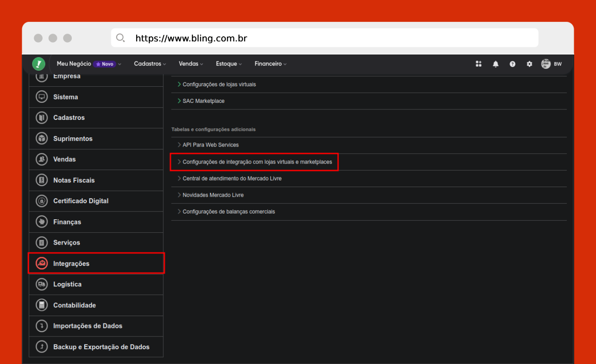Open the notifications bell icon
Viewport: 596px width, 364px height.
point(496,64)
